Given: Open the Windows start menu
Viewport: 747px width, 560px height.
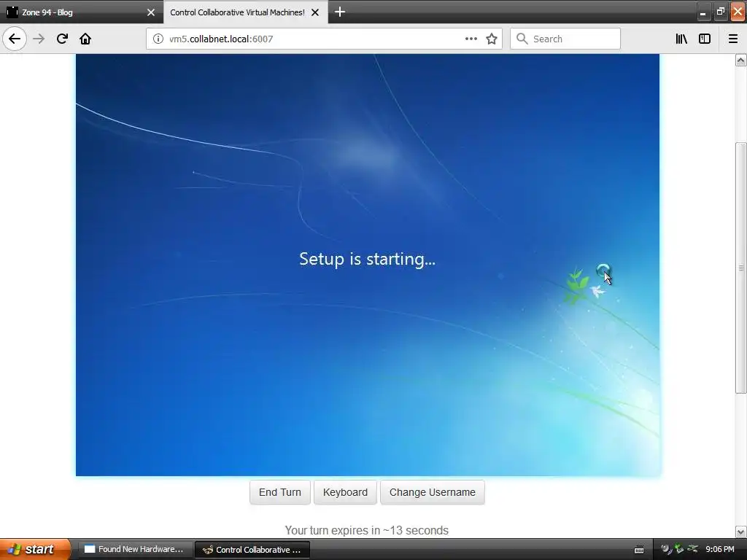Looking at the screenshot, I should coord(35,549).
